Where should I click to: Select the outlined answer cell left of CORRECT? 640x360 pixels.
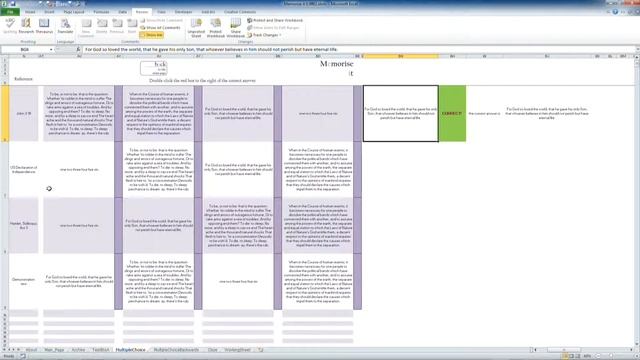(401, 113)
